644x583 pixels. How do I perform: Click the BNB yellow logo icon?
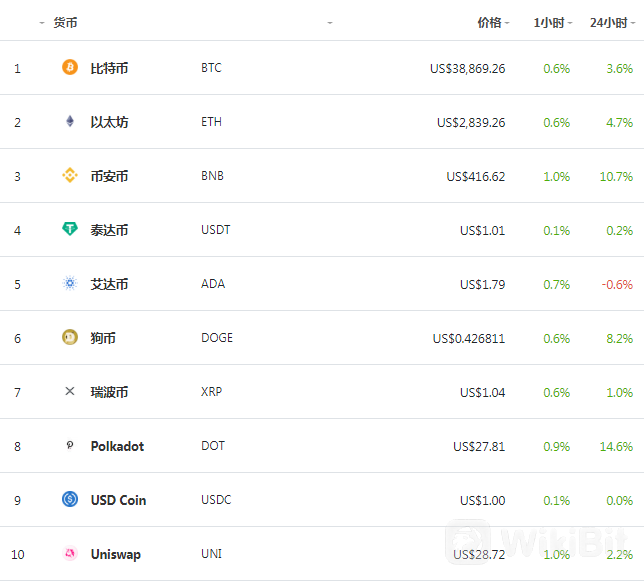[x=70, y=176]
